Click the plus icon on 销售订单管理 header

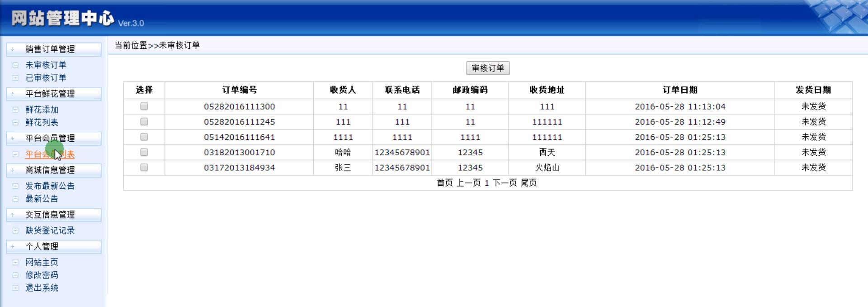click(13, 49)
